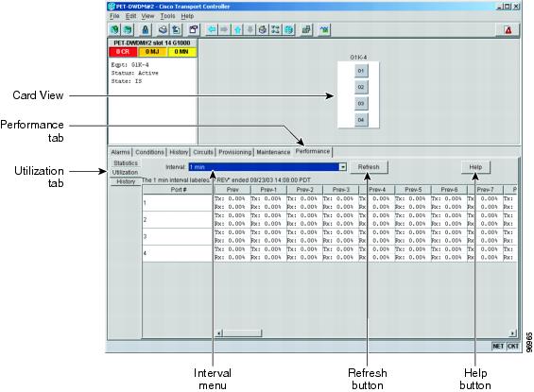
Task: Open the View menu
Action: point(147,16)
